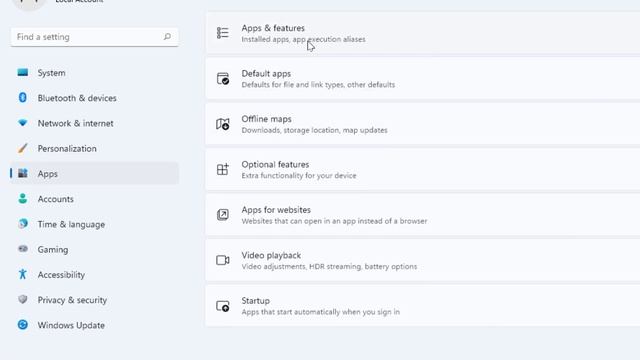Click the Find a setting search box
Screen dimensions: 640x360
95,37
